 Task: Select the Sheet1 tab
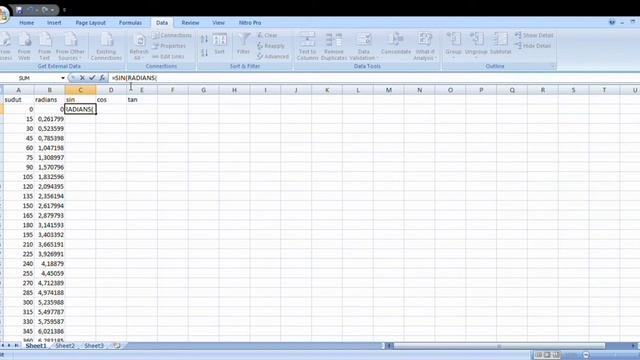tap(36, 346)
